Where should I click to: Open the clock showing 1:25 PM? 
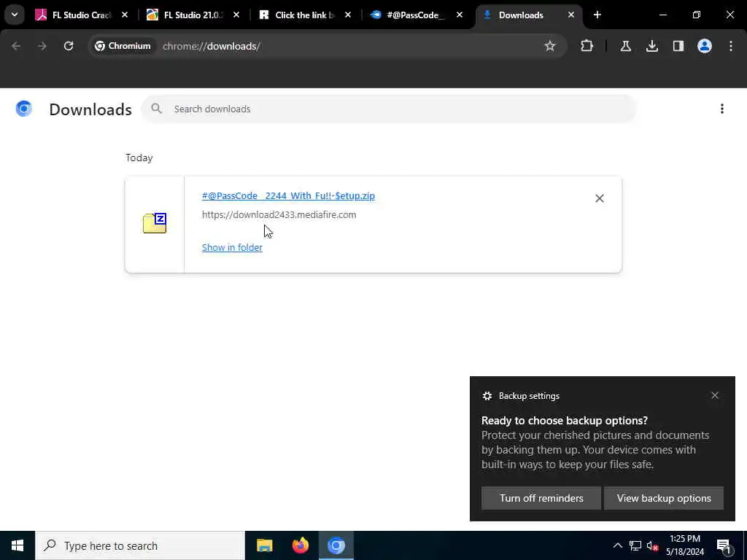(685, 545)
